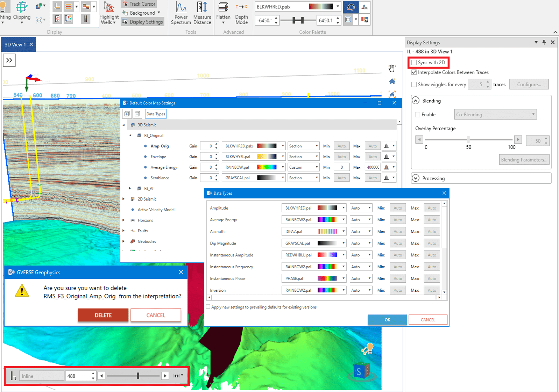The width and height of the screenshot is (559, 392).
Task: Open the Clipping tool
Action: [22, 12]
